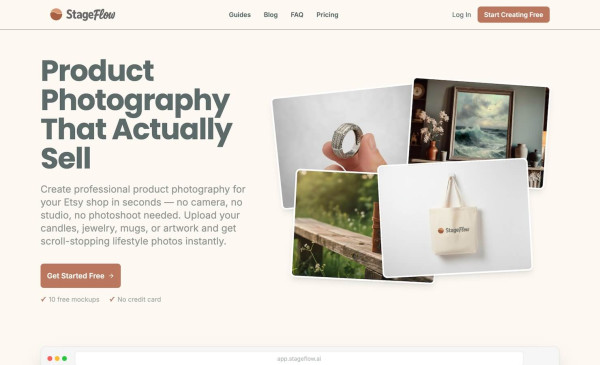Viewport: 600px width, 365px height.
Task: Click the yellow dot in browser mockup
Action: [x=57, y=358]
